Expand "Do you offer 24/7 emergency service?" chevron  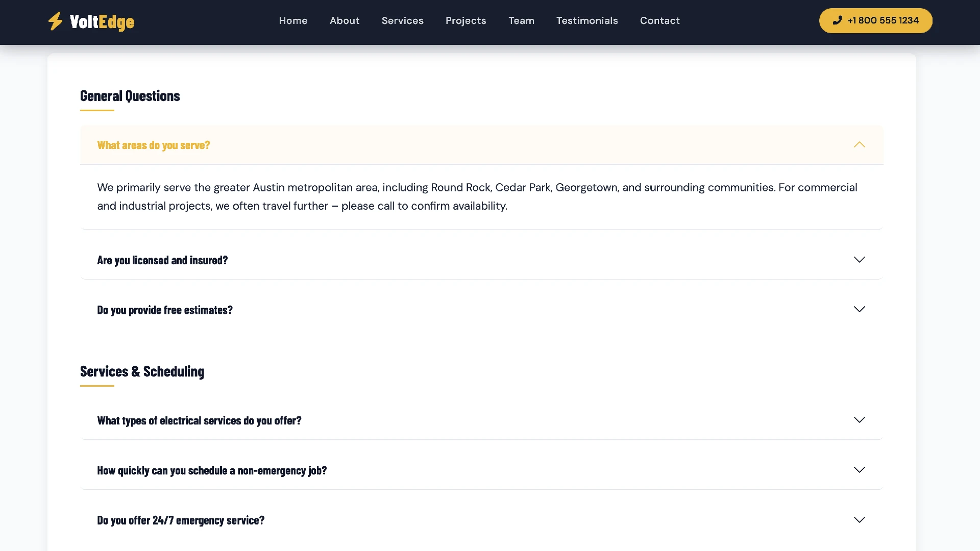point(859,520)
